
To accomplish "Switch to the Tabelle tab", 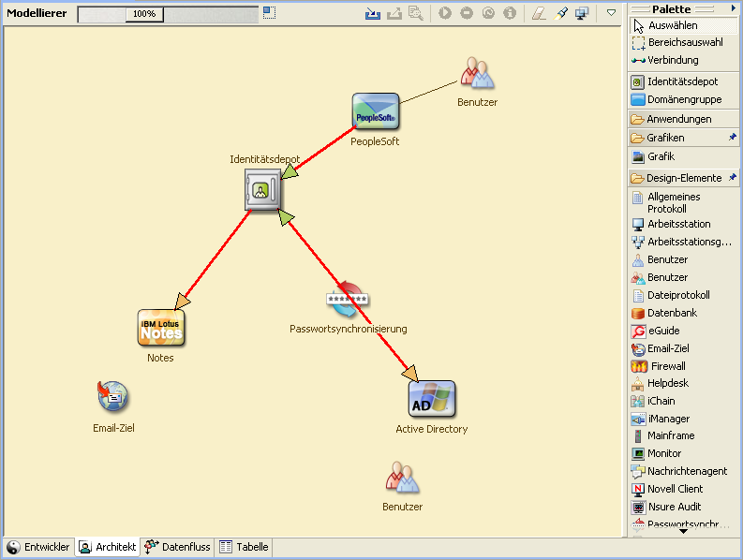I will click(244, 547).
